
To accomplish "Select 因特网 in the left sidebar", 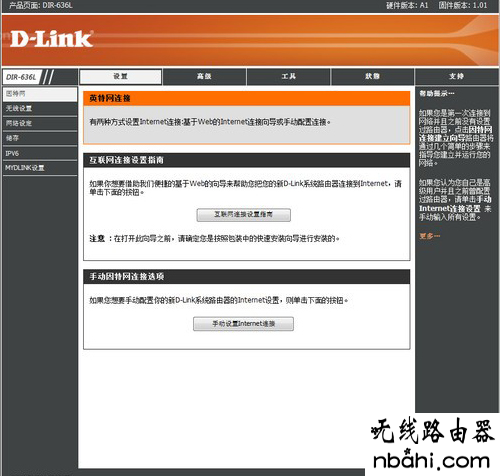I will point(40,94).
